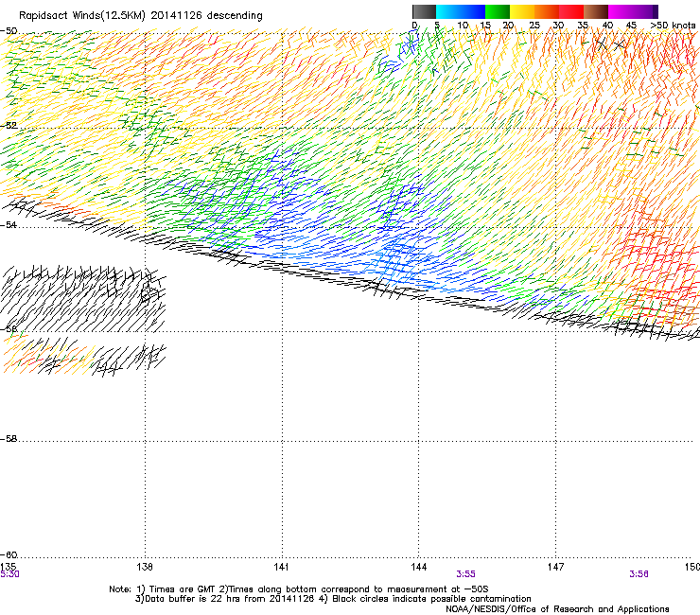
Task: Click the purple time label 3:55
Action: (x=465, y=574)
